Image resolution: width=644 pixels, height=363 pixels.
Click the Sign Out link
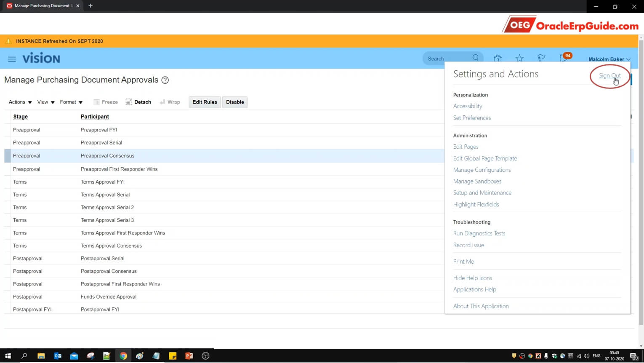609,76
